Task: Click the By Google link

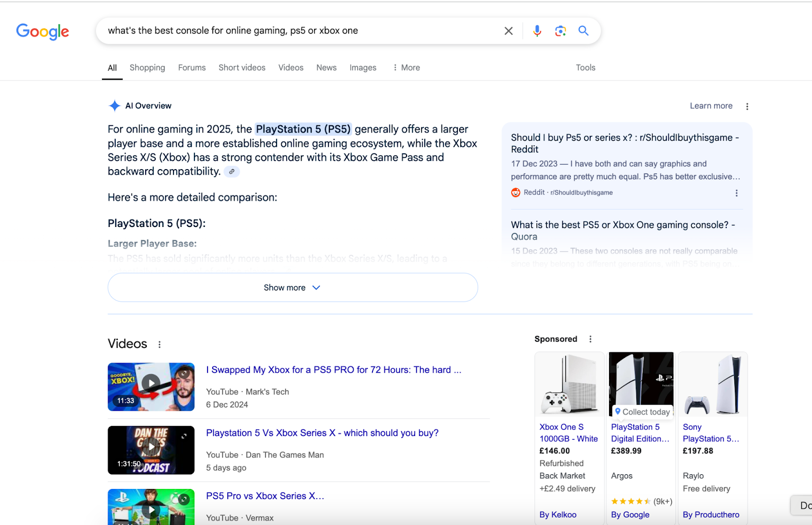Action: coord(630,514)
